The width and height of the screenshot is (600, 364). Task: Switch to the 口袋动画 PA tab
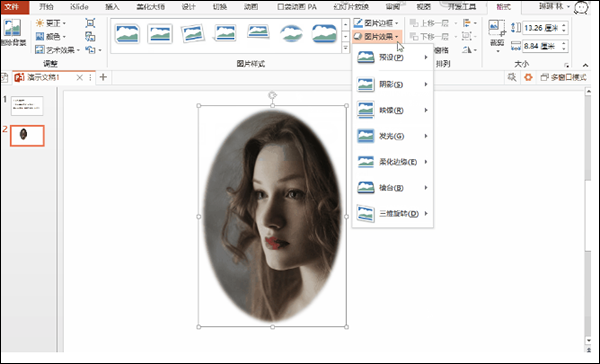click(x=297, y=7)
